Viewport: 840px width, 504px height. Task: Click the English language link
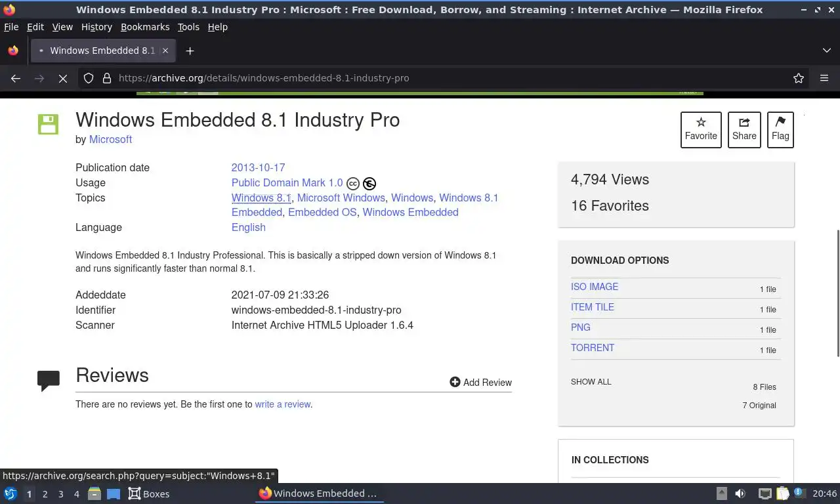click(249, 227)
